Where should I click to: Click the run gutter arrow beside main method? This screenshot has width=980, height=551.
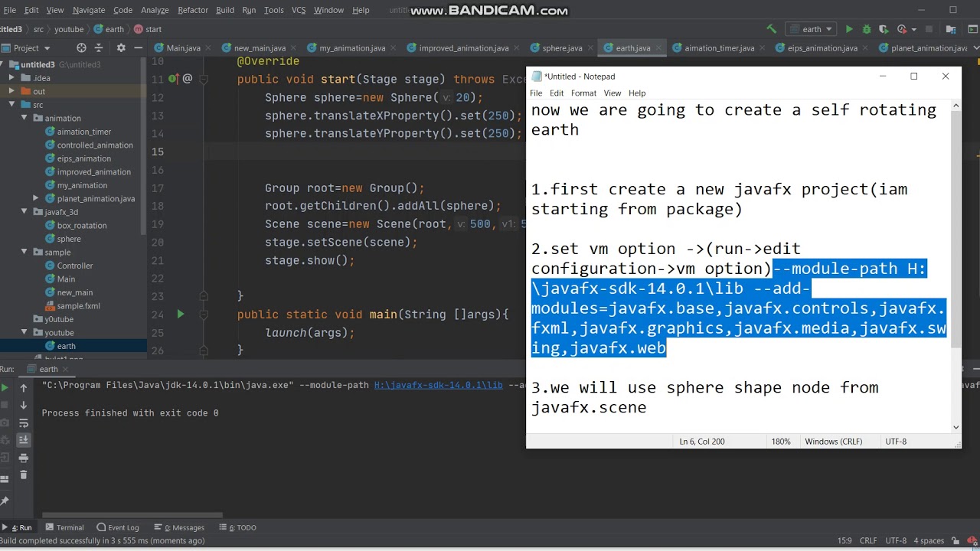(x=181, y=314)
